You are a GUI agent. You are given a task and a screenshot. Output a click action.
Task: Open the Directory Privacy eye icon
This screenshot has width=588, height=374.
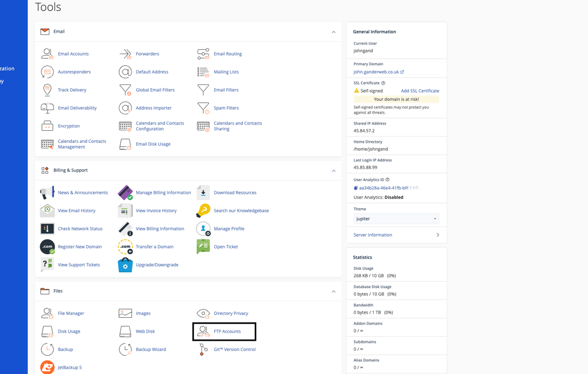point(203,313)
